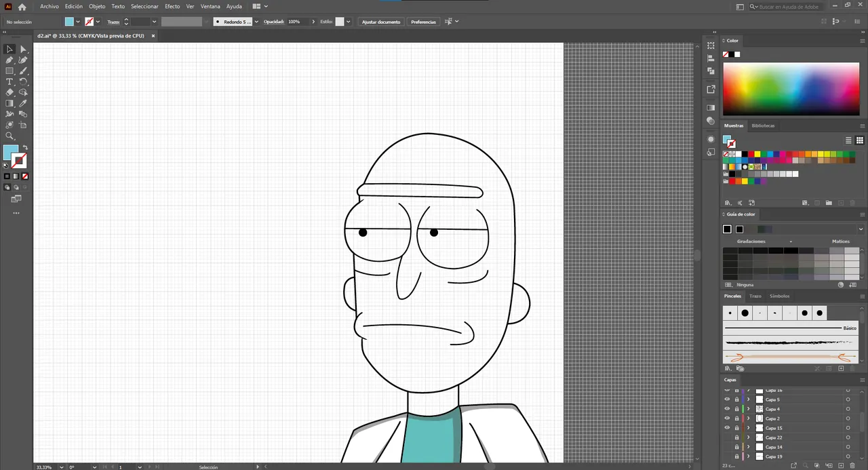Open the Estilo graphic style dropdown

[x=348, y=22]
